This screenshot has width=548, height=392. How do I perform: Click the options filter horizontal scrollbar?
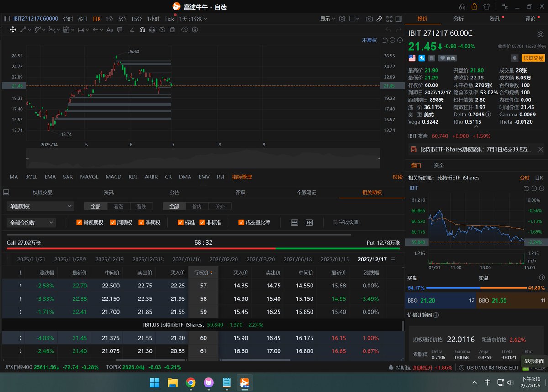click(179, 235)
